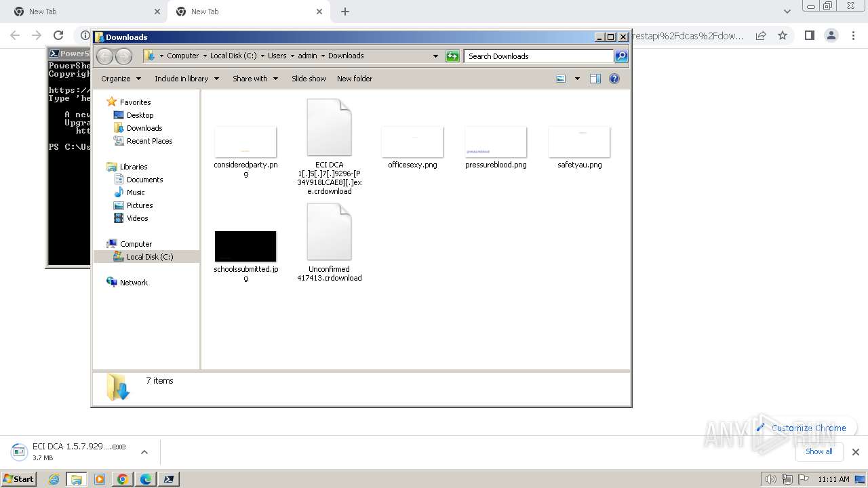Open Recent Places in navigation pane
Viewport: 868px width, 488px height.
pos(149,141)
